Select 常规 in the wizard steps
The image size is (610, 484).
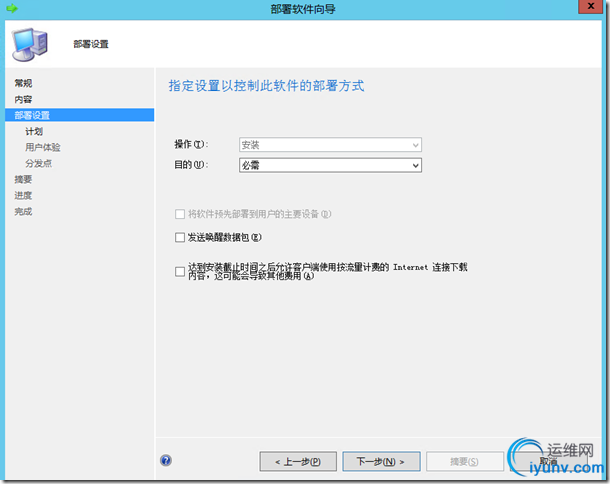pos(23,83)
